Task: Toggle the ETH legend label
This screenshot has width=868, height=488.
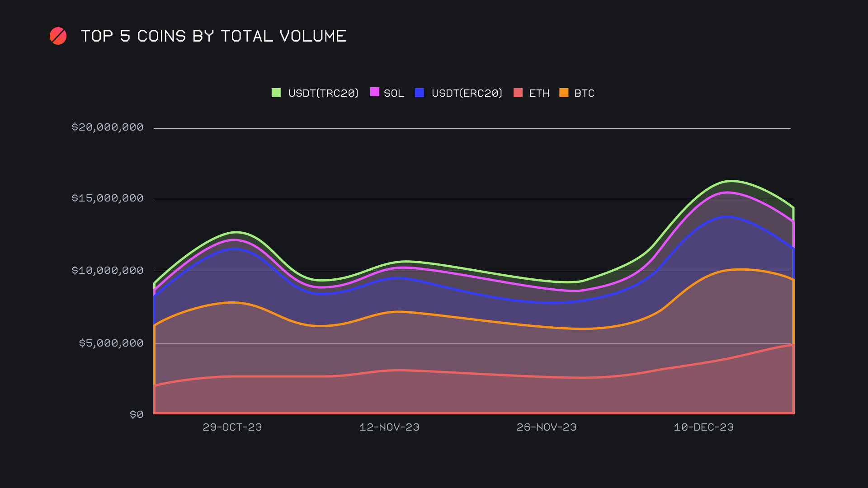Action: click(x=539, y=93)
